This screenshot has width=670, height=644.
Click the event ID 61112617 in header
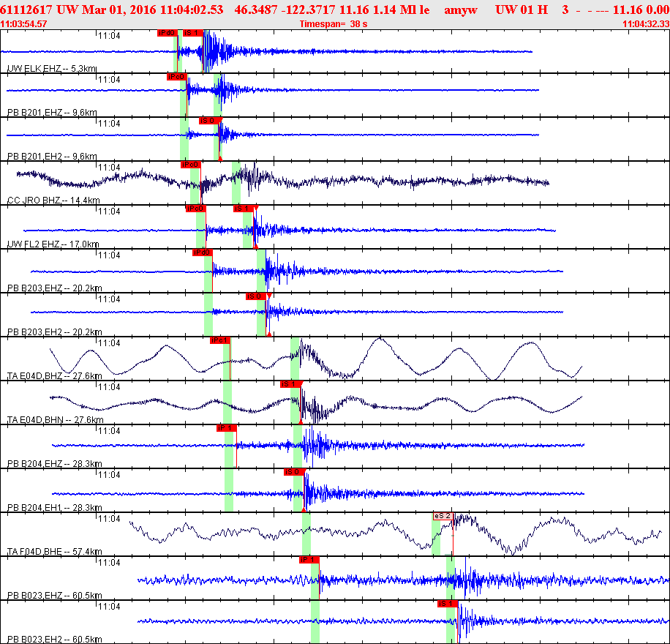click(x=26, y=10)
